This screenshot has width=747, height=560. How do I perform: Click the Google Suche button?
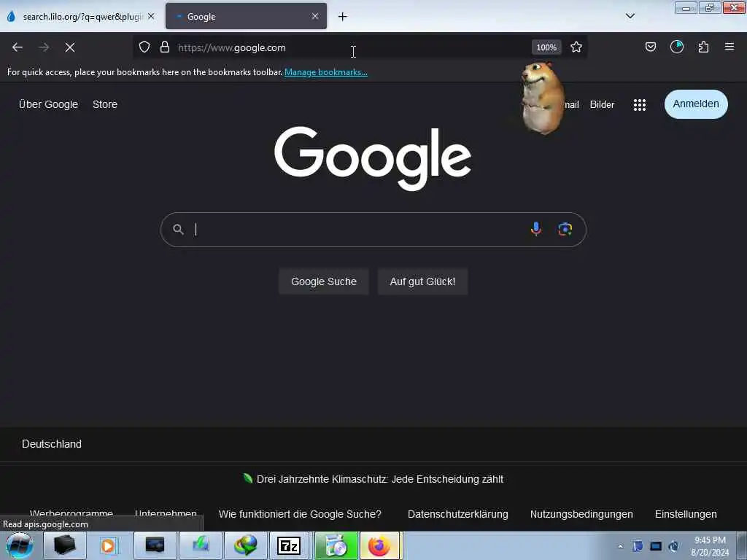[x=324, y=281]
